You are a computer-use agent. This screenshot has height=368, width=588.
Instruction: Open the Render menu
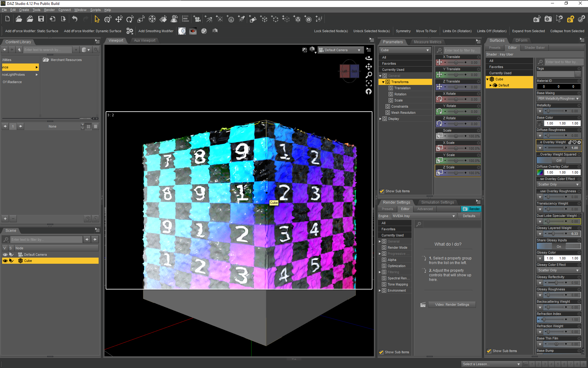(x=49, y=10)
